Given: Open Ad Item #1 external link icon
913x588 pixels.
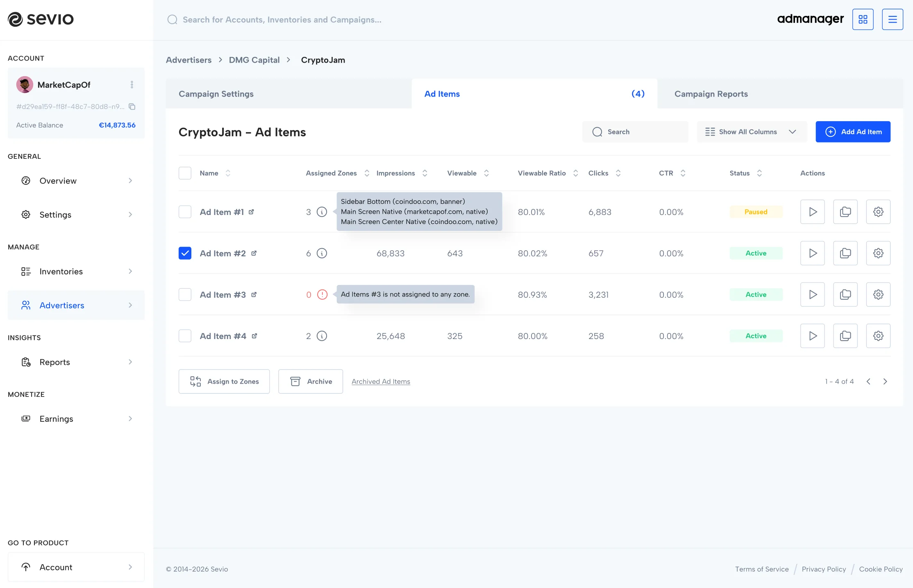Looking at the screenshot, I should point(251,212).
